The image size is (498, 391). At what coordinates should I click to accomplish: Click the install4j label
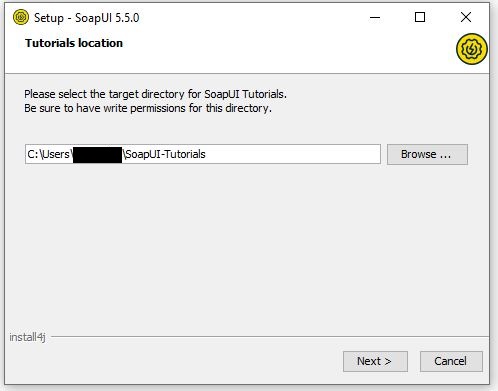click(x=27, y=337)
